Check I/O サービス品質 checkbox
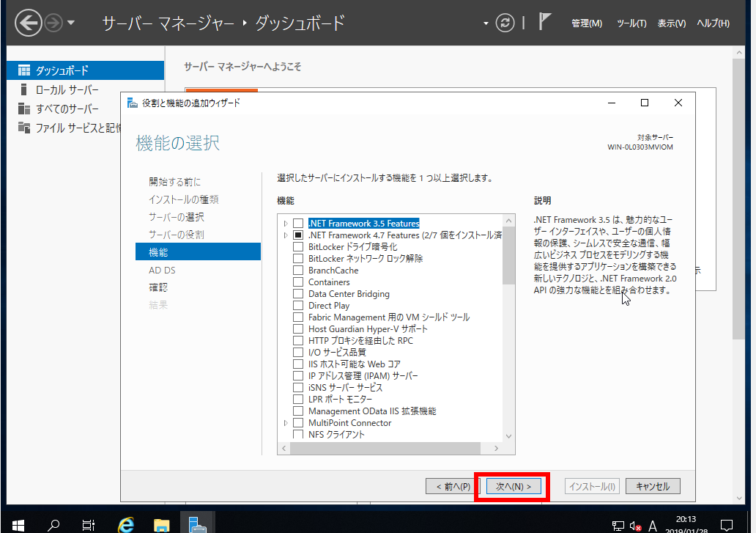 (x=298, y=353)
